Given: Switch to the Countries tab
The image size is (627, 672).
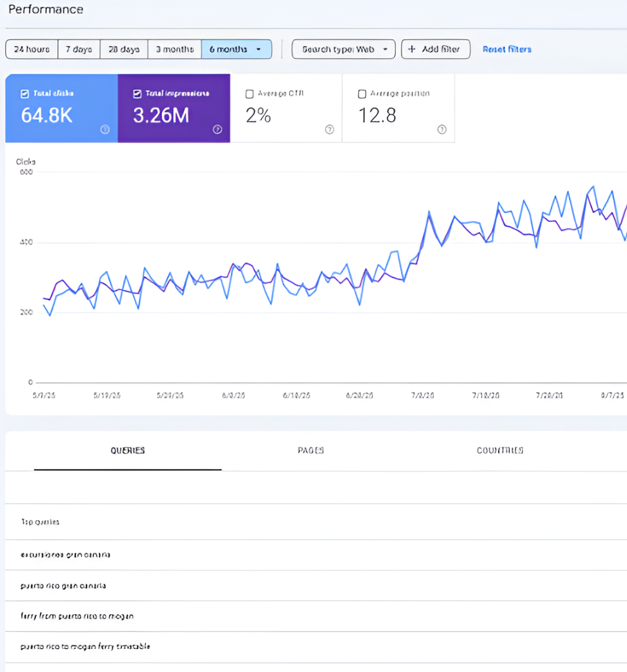Looking at the screenshot, I should [x=499, y=450].
